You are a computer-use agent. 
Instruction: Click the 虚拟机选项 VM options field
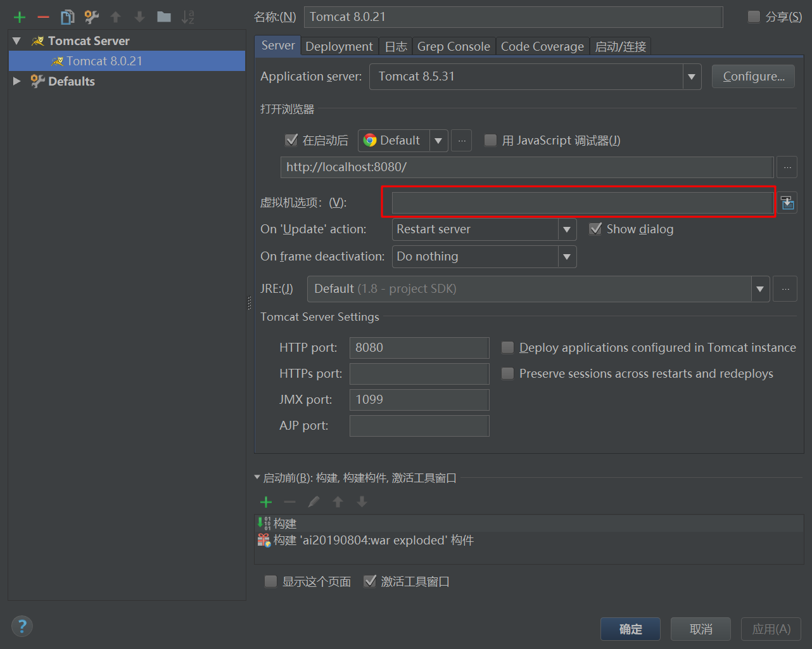(583, 203)
